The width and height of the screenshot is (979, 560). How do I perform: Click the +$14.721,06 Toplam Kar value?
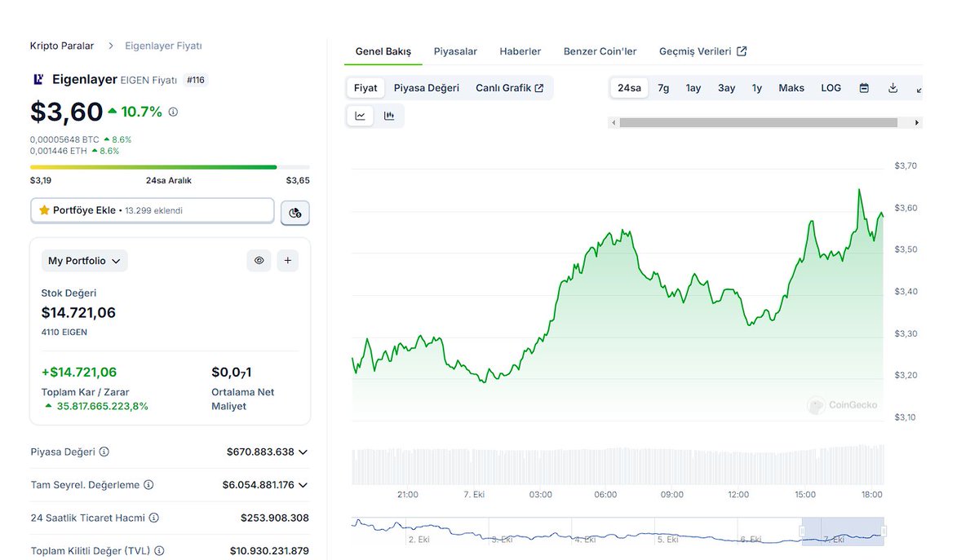point(79,373)
